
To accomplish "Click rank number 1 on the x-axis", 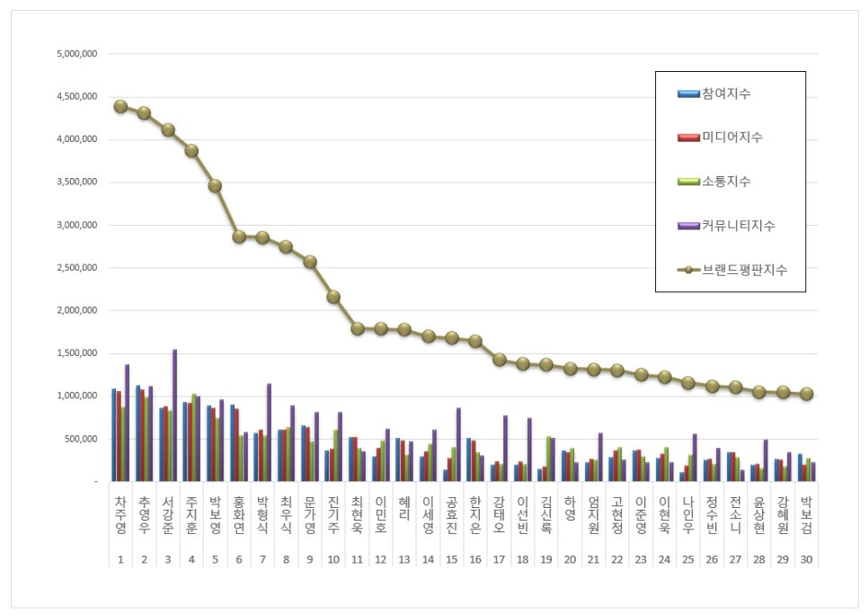I will (x=120, y=558).
